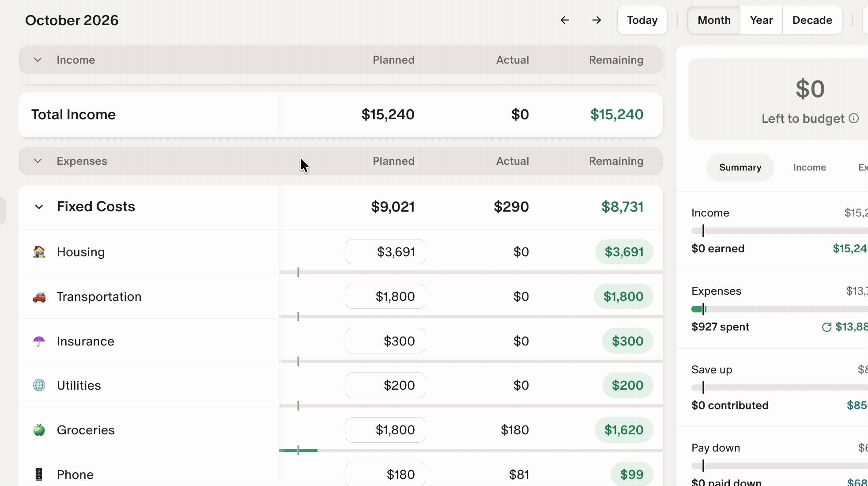Click the Insurance umbrella icon

coord(39,341)
